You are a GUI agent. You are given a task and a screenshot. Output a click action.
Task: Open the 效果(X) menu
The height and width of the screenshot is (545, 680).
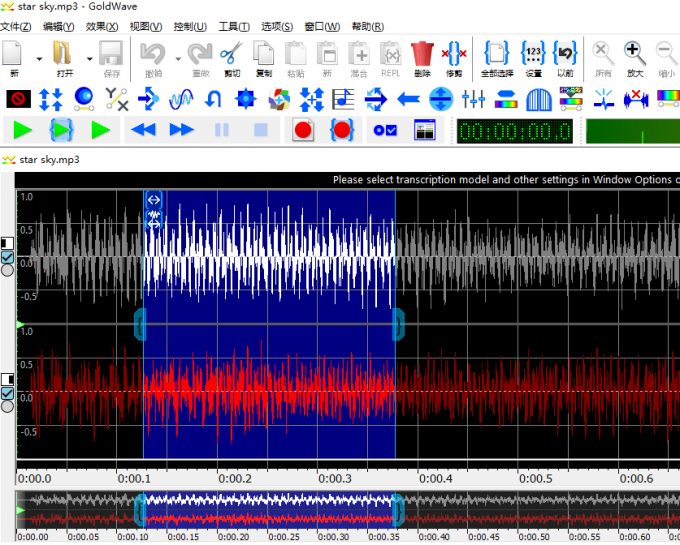101,26
